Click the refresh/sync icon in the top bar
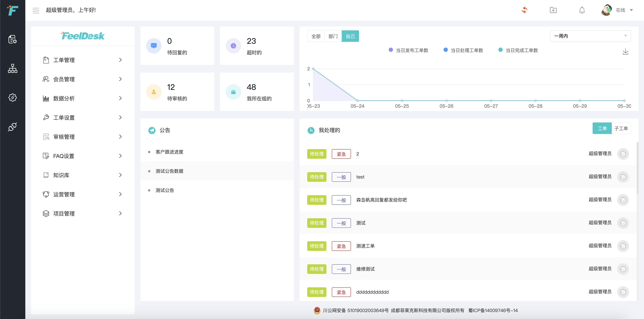 point(525,10)
